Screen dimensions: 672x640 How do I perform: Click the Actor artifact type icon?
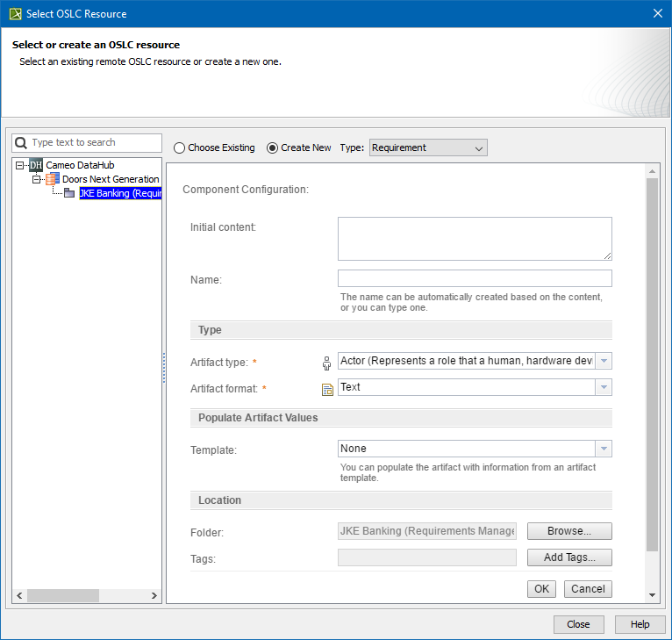[326, 363]
